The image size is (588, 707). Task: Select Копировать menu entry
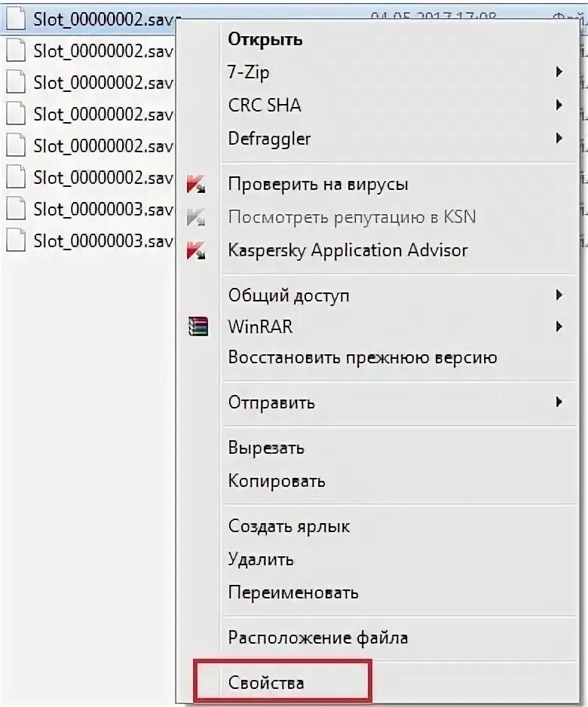(x=277, y=481)
